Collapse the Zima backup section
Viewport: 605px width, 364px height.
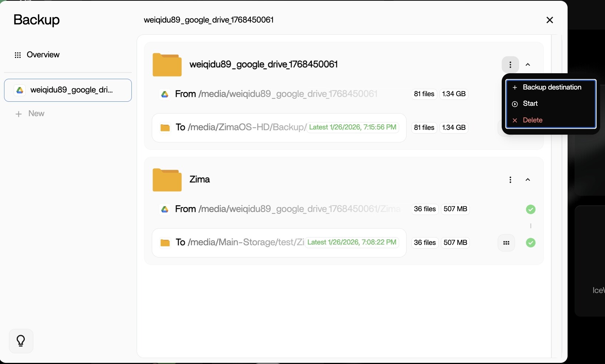click(x=528, y=180)
